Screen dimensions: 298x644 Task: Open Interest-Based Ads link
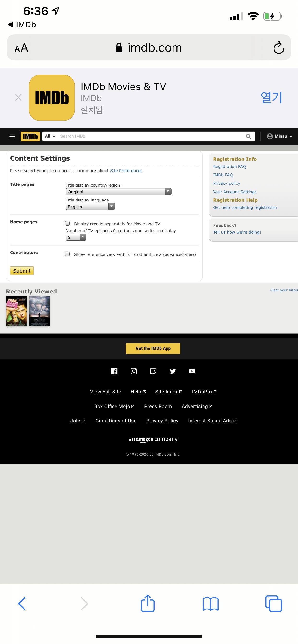tap(212, 421)
